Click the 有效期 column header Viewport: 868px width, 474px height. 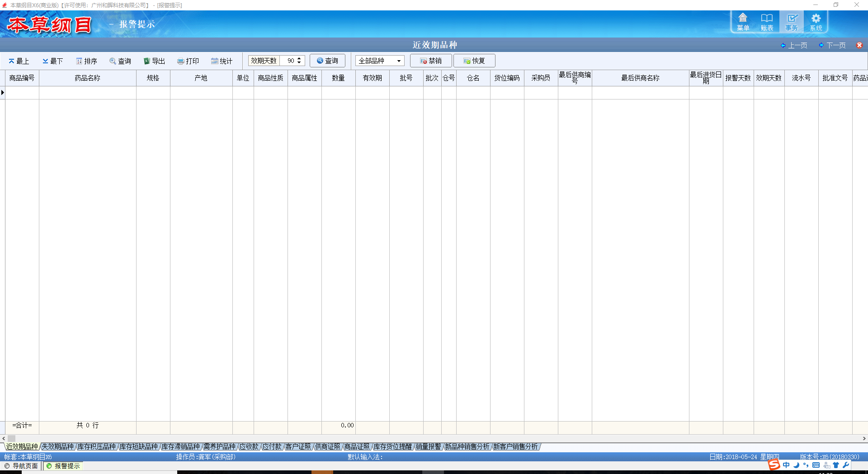click(373, 78)
